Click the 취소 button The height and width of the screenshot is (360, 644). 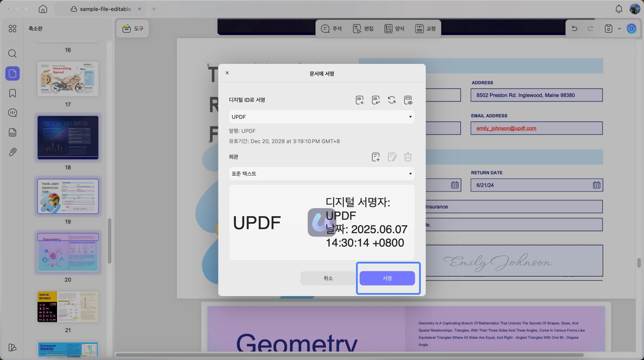328,278
